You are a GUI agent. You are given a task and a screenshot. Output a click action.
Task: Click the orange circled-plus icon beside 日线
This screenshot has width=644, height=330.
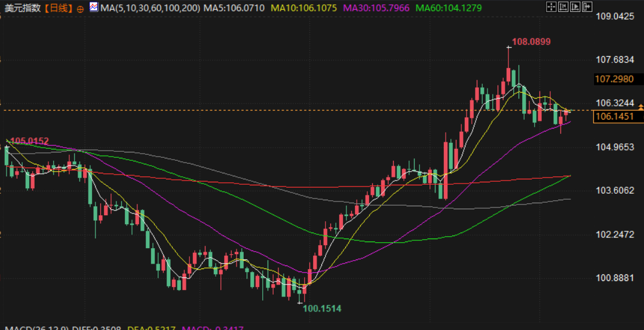[x=81, y=9]
